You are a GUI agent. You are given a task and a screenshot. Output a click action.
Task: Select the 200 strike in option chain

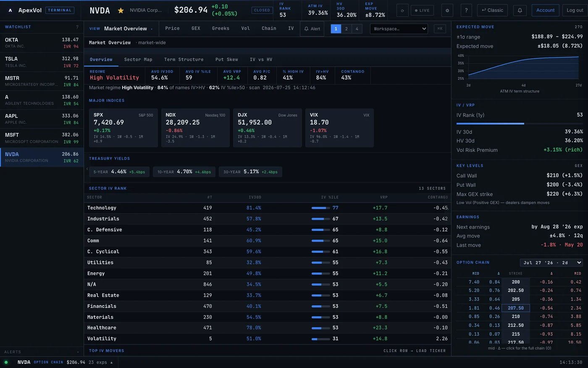pyautogui.click(x=515, y=282)
